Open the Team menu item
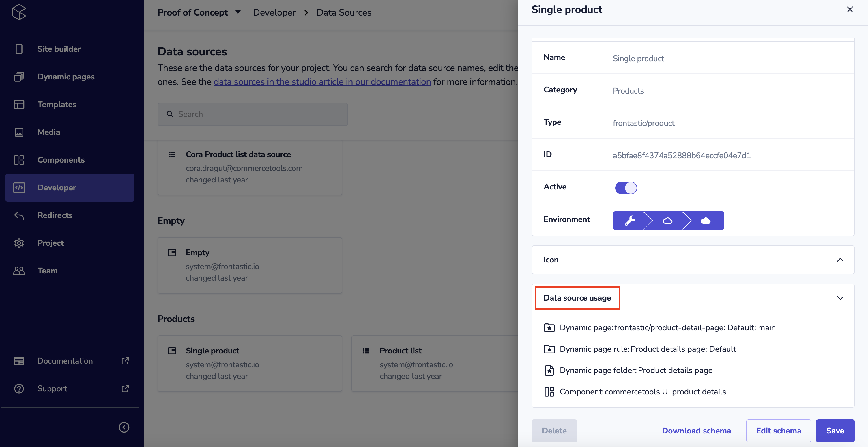Viewport: 868px width, 447px height. 48,271
